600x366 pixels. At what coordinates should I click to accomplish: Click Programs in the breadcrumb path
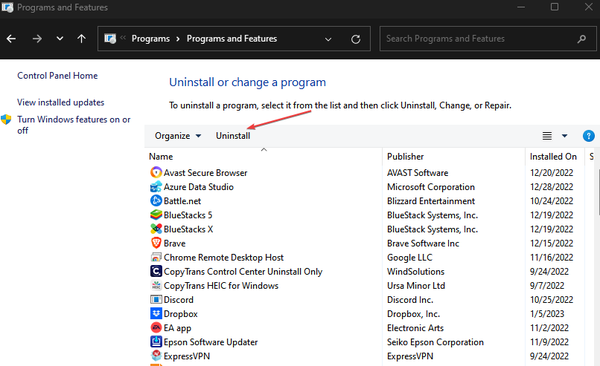coord(150,39)
